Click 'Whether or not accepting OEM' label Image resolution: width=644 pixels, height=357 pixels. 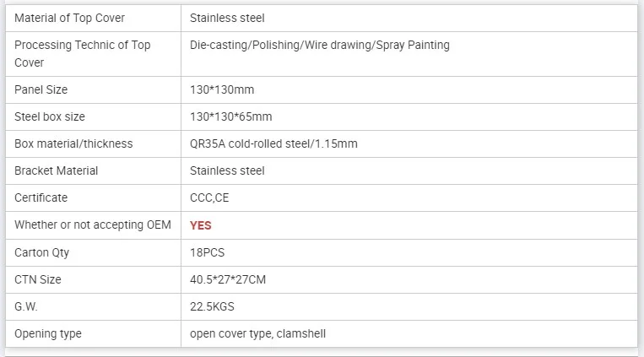(x=93, y=224)
